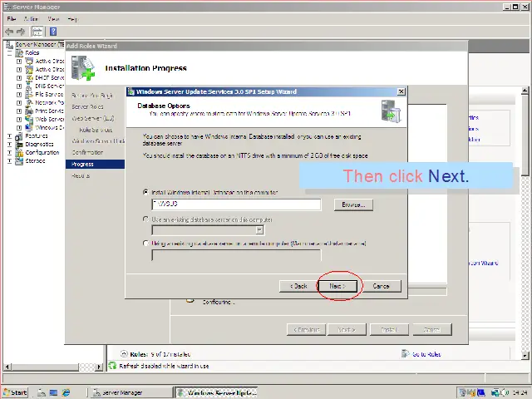Click the vertical scrollbar up arrow in details pane
This screenshot has height=399, width=532.
click(x=525, y=91)
